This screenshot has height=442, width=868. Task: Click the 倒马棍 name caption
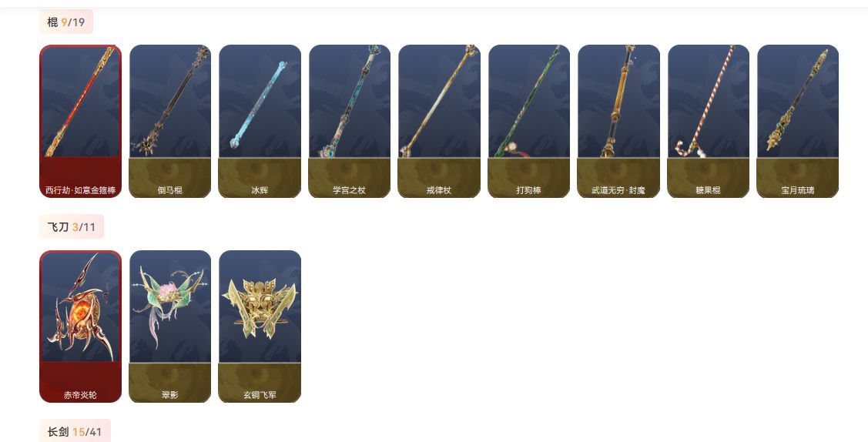(x=170, y=190)
